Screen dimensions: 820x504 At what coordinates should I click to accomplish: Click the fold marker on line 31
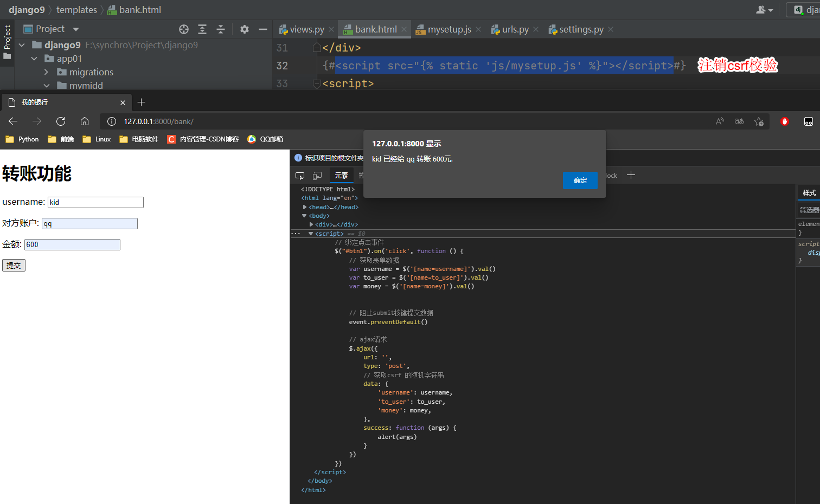tap(317, 48)
